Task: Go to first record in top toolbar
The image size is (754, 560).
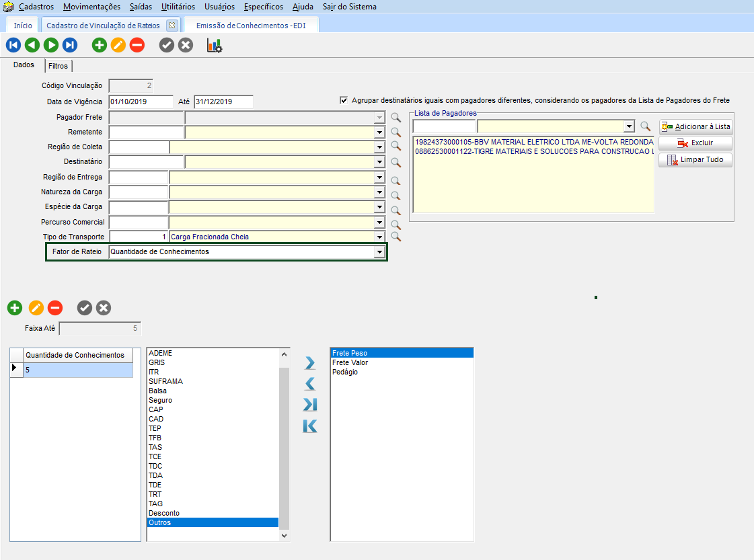Action: 13,45
